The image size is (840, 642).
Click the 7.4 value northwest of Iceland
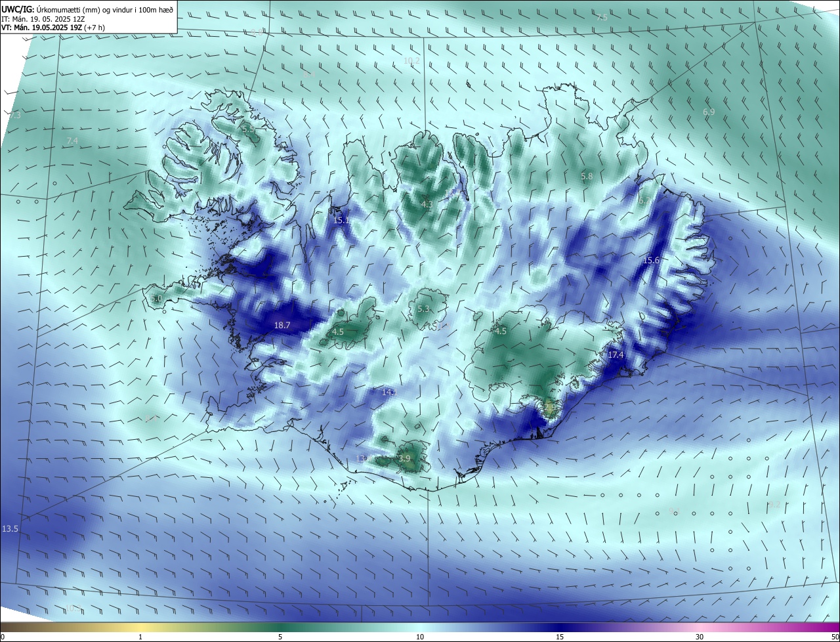[x=72, y=141]
